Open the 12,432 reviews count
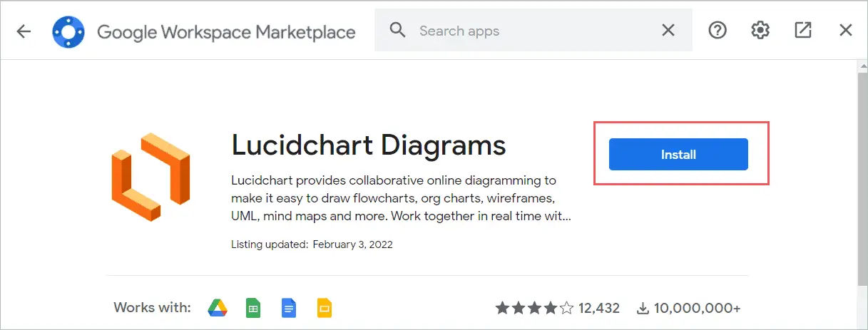The height and width of the screenshot is (330, 868). (x=600, y=309)
